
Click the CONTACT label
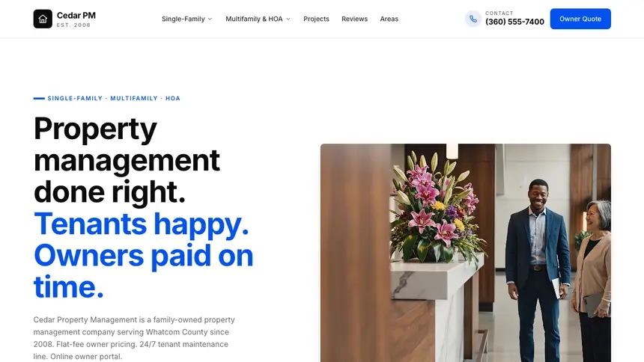tap(499, 13)
